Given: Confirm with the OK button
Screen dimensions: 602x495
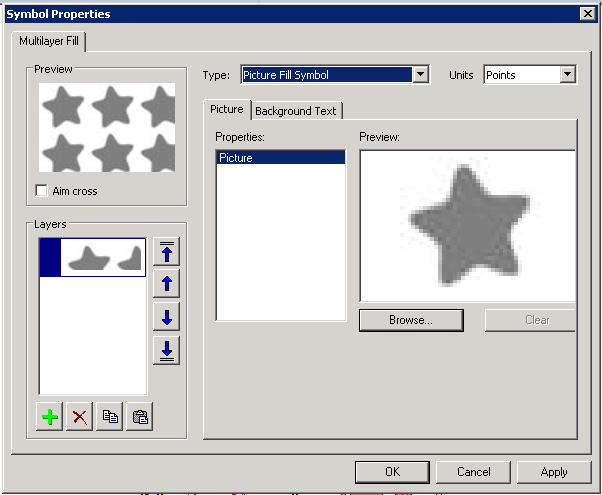Looking at the screenshot, I should (x=392, y=472).
